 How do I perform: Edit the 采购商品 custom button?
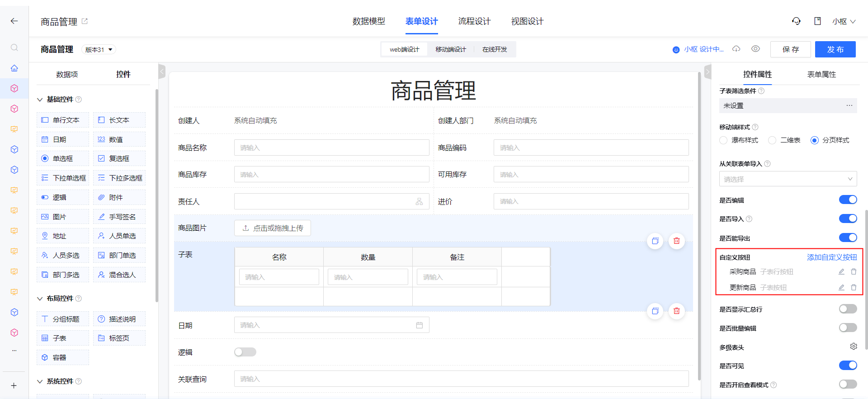pyautogui.click(x=841, y=272)
